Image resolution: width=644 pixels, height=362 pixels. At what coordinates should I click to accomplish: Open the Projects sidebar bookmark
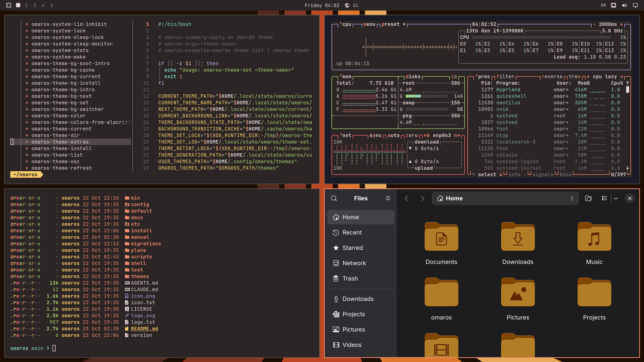[361, 314]
